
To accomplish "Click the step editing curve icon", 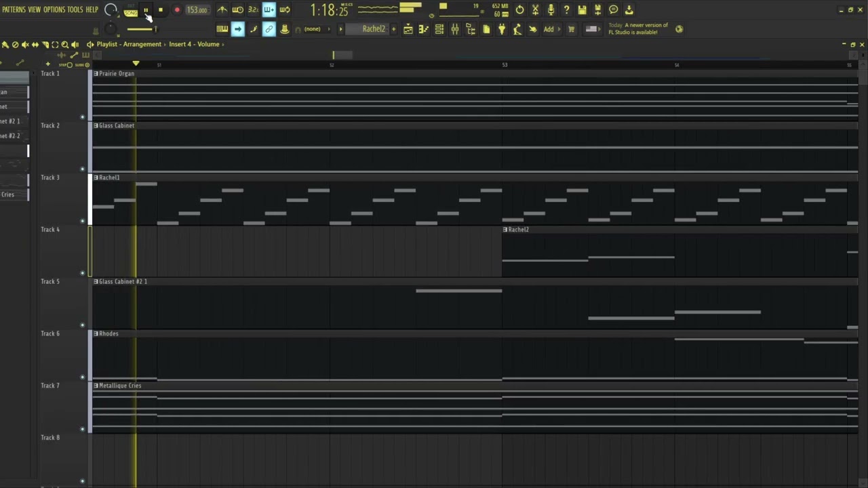I will (x=254, y=29).
